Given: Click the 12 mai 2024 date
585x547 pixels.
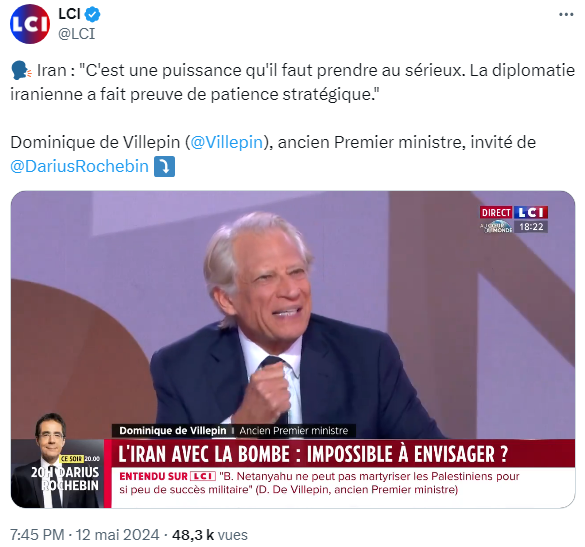Looking at the screenshot, I should tap(118, 535).
